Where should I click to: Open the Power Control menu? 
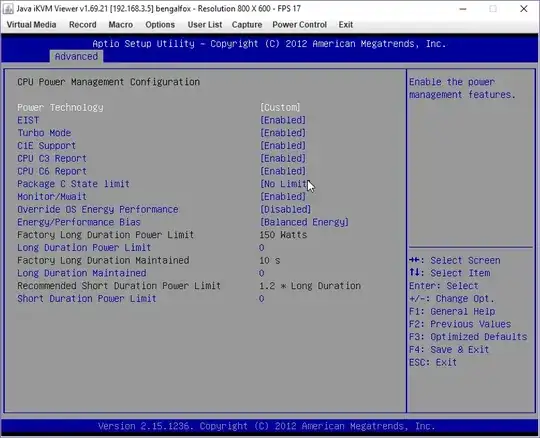(299, 25)
